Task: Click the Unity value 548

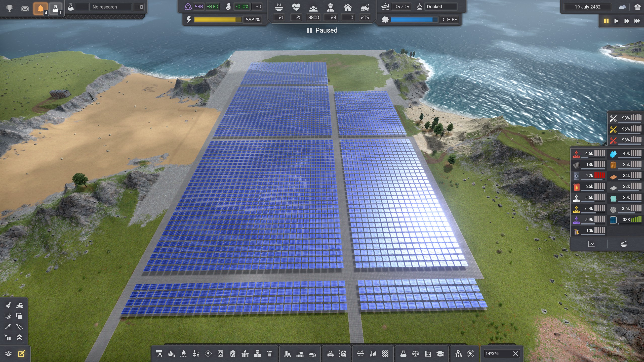Action: click(199, 7)
